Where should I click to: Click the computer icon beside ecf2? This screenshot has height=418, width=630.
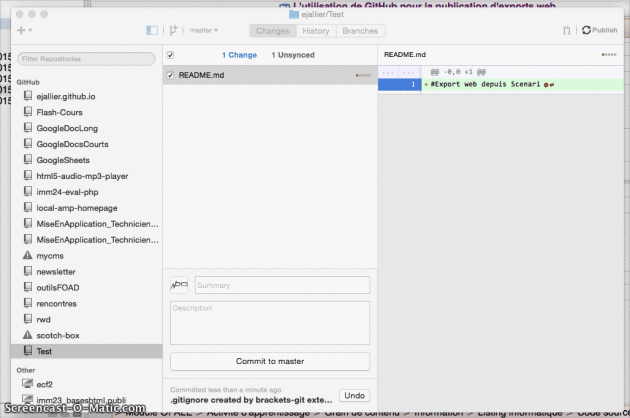tap(27, 383)
